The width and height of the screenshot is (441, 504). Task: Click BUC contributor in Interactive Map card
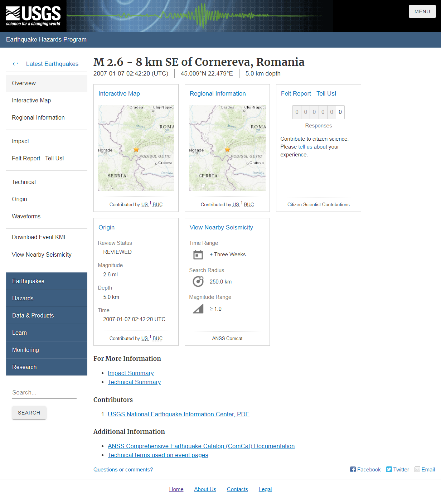157,204
